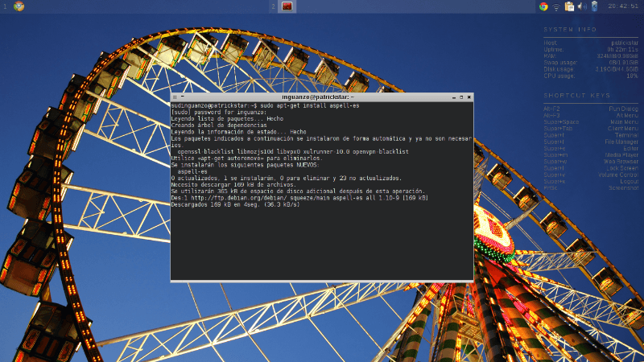Close the inguanzo@patrickstar terminal window
The image size is (644, 362).
(469, 97)
